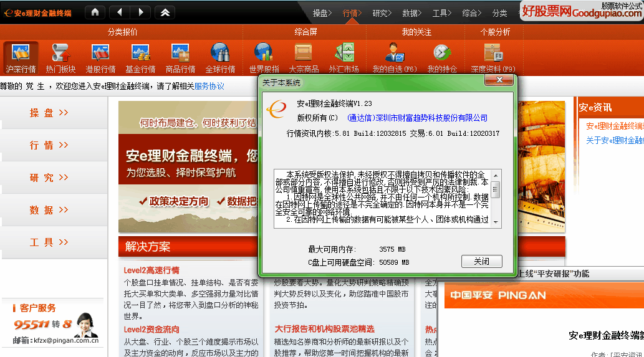Open 我的持仓 icon
Image resolution: width=644 pixels, height=357 pixels.
pos(442,58)
